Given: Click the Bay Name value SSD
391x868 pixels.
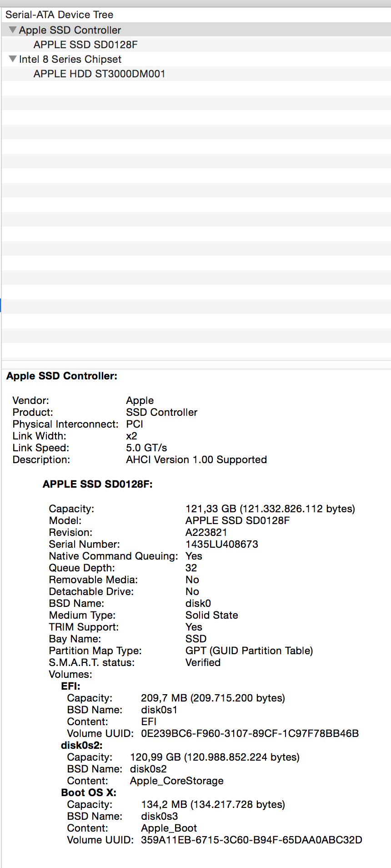Looking at the screenshot, I should click(196, 639).
